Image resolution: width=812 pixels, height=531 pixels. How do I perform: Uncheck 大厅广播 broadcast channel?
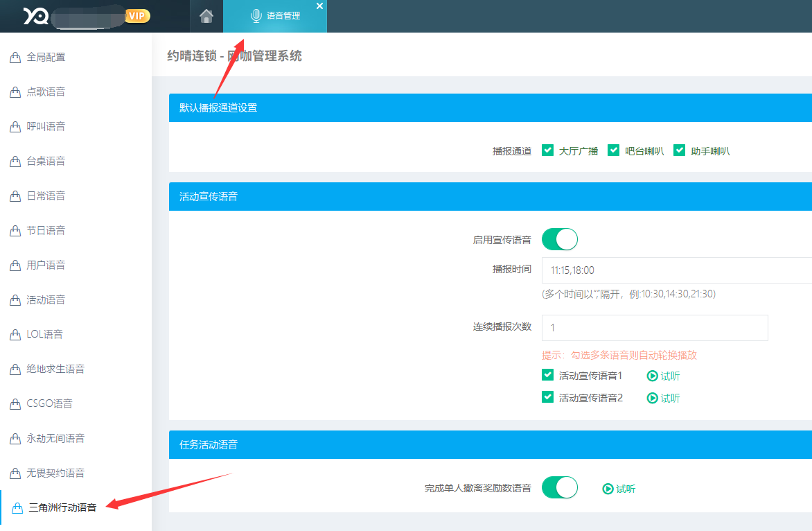click(x=547, y=150)
